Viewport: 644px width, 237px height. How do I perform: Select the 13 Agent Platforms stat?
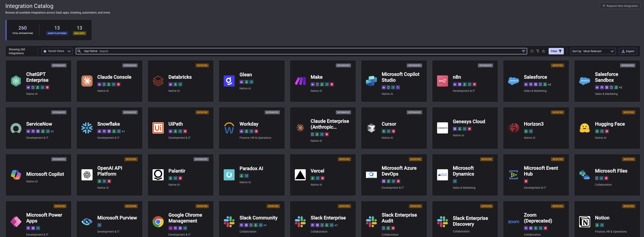[57, 30]
